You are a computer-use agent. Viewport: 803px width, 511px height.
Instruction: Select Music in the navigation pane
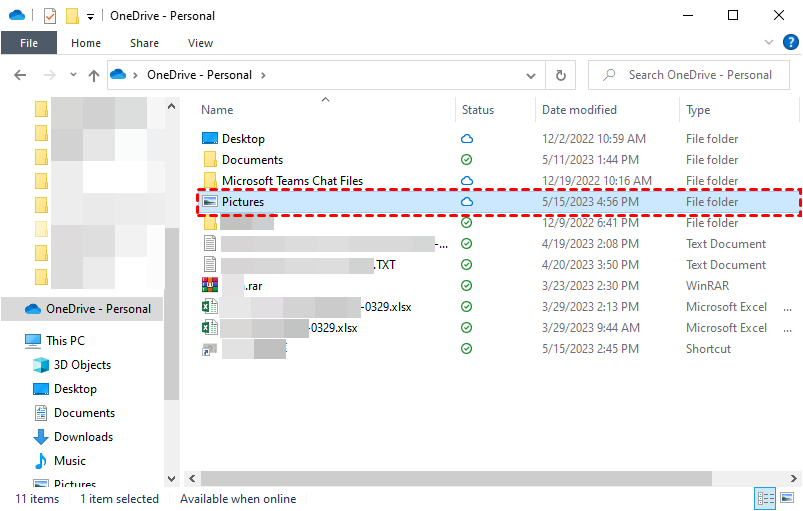click(69, 461)
